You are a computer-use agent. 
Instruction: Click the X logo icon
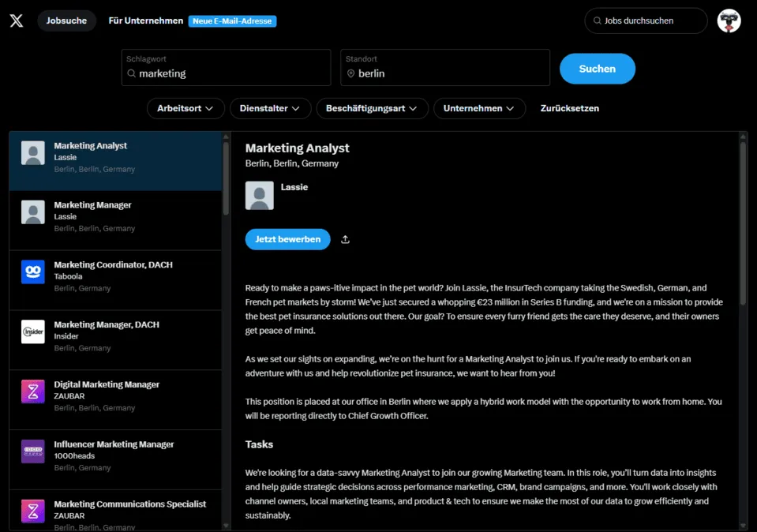pos(17,21)
